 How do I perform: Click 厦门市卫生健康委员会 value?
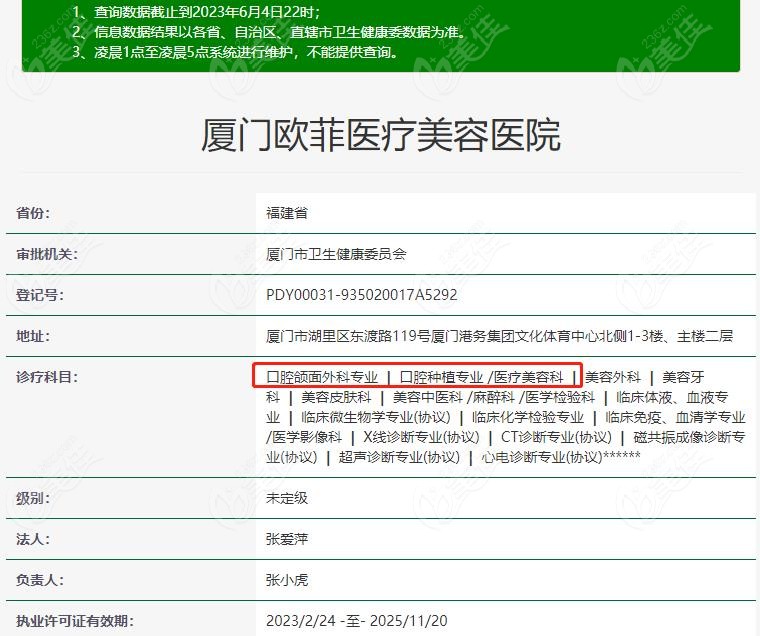(x=336, y=254)
